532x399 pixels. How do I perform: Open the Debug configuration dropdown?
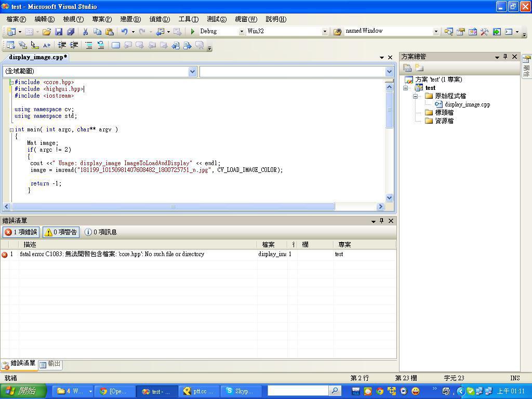point(242,32)
